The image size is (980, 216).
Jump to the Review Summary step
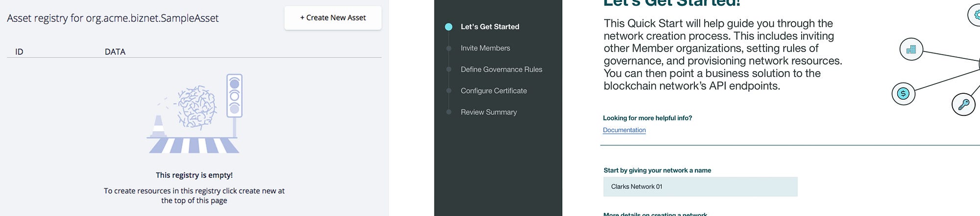[489, 112]
